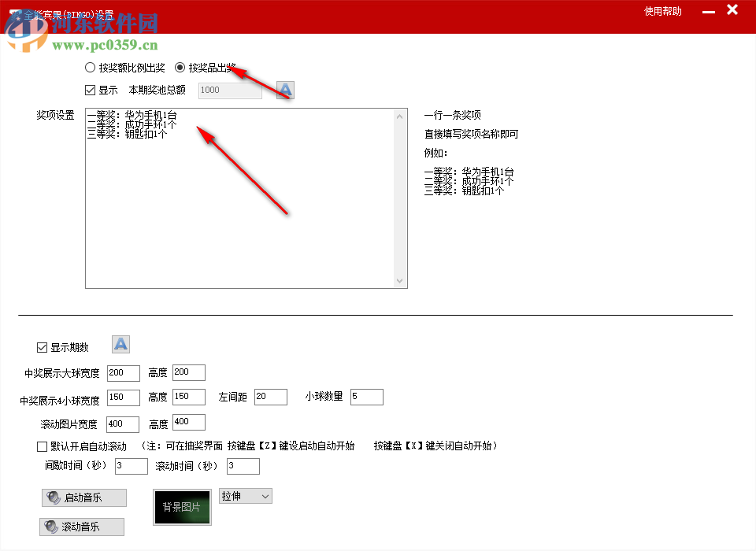Click the 滚动音乐 button

(83, 526)
